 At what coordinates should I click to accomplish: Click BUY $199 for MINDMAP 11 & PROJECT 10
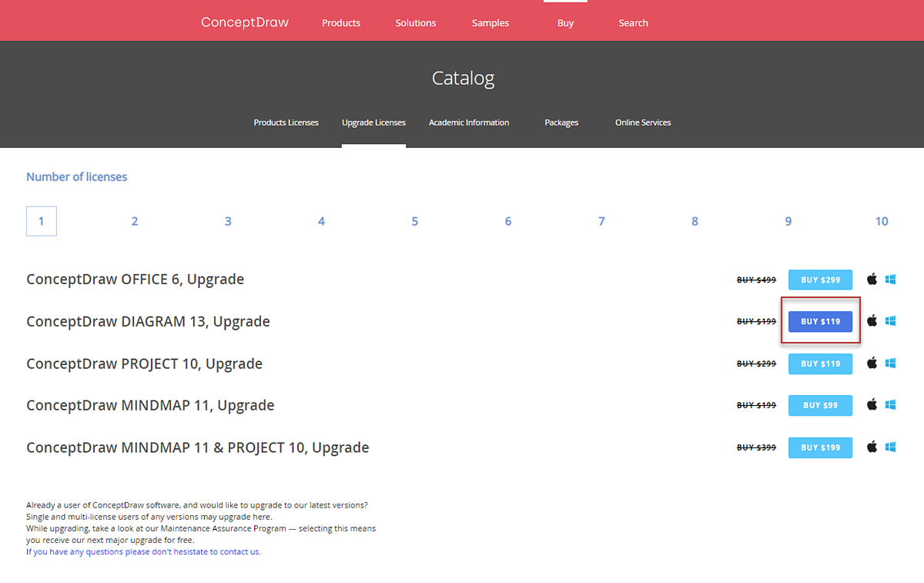(x=820, y=447)
